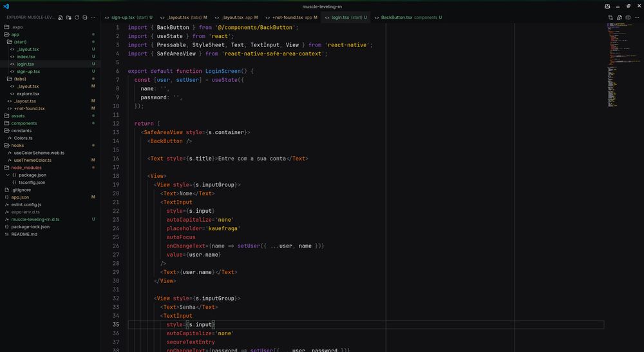Click the New Folder icon in Explorer header
The image size is (644, 352).
pos(69,17)
